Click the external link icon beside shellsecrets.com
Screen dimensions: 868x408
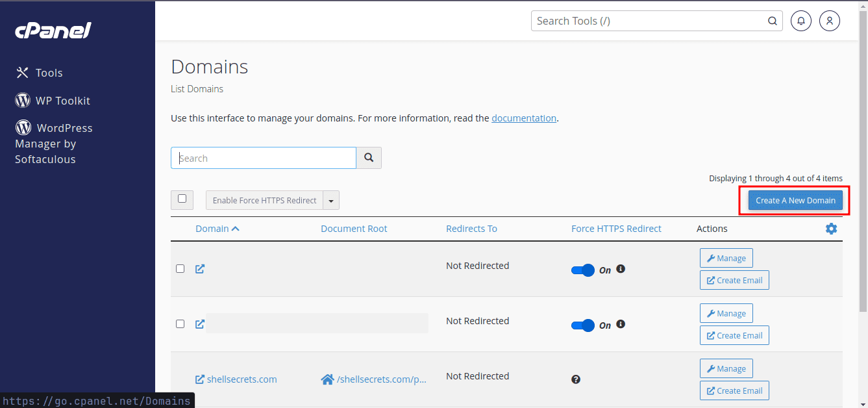[x=199, y=379]
